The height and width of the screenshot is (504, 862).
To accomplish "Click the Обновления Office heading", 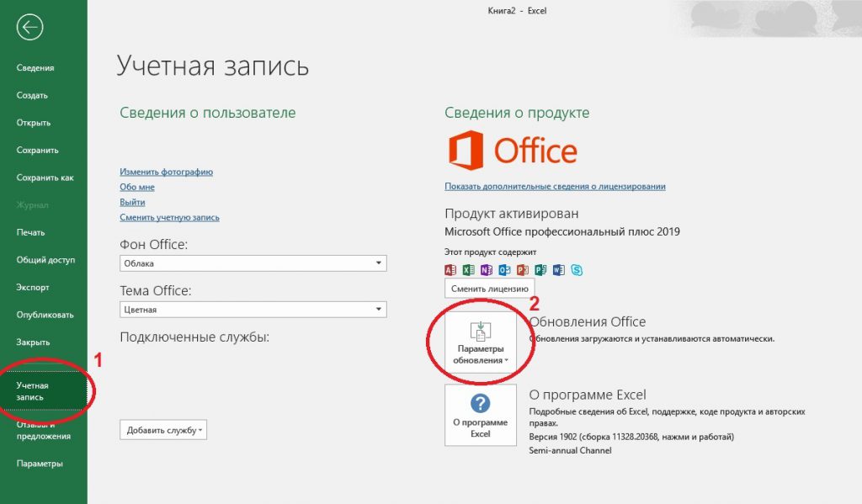I will 587,321.
